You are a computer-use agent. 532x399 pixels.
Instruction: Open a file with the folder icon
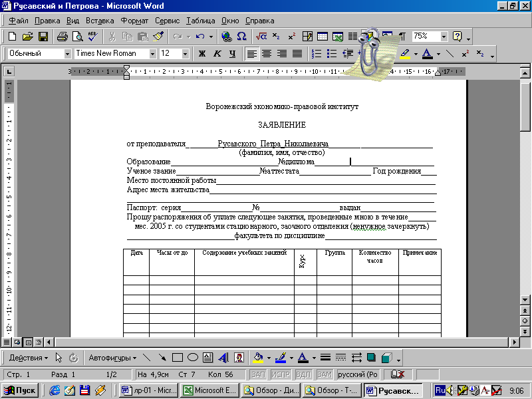coord(28,37)
